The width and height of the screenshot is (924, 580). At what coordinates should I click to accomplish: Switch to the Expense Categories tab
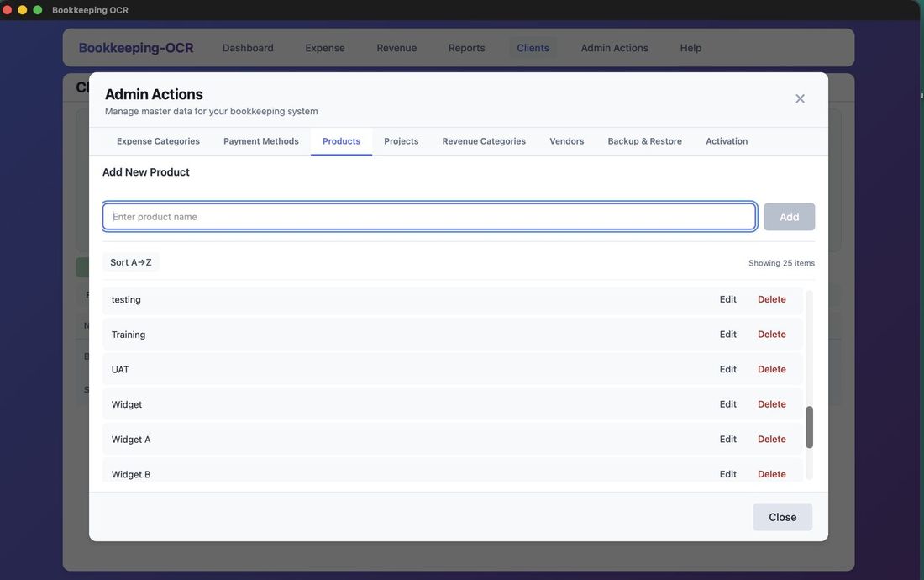[156, 141]
